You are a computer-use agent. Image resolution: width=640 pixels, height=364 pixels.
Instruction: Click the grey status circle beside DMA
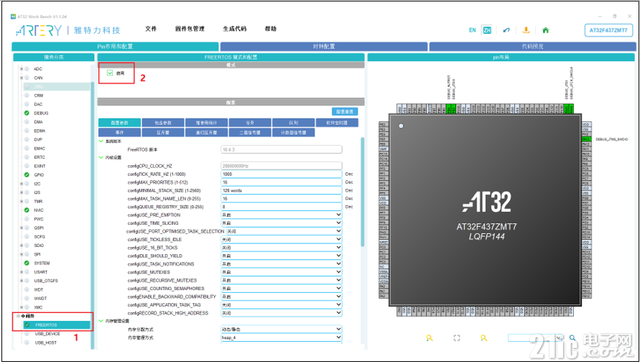tap(27, 122)
